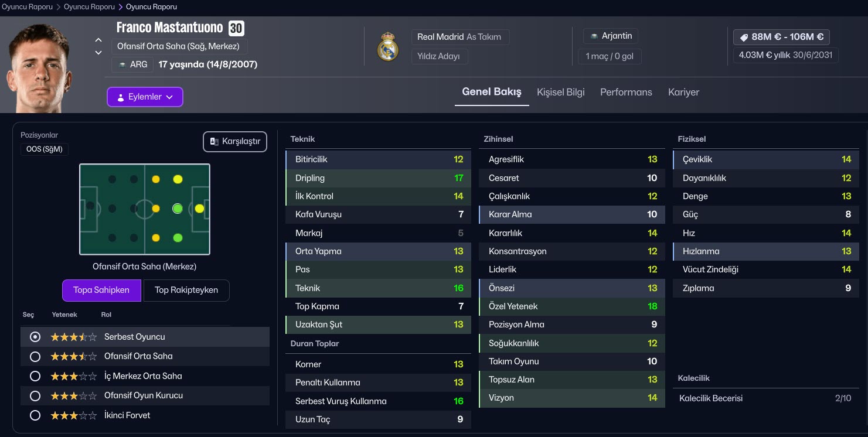Viewport: 868px width, 437px height.
Task: Click the up arrow beside the player photo
Action: (98, 40)
